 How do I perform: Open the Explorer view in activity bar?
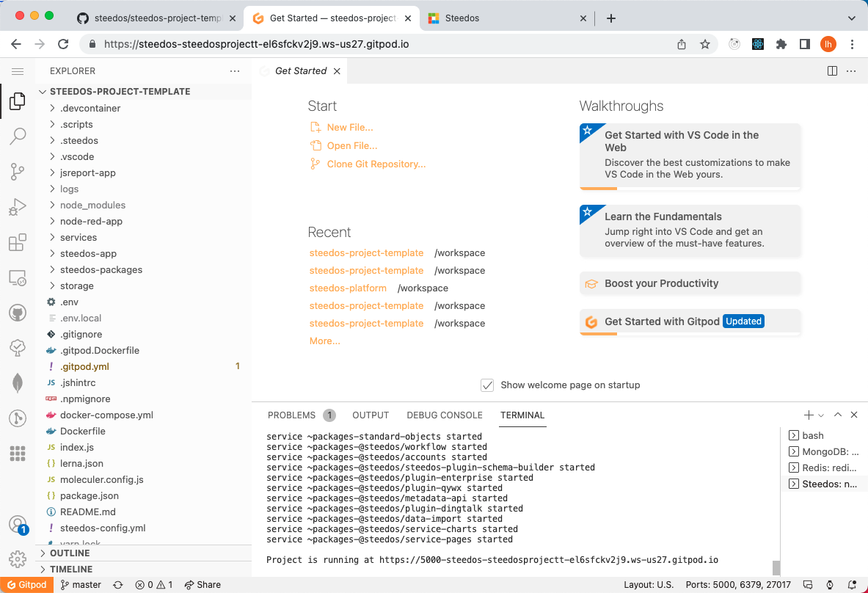17,101
